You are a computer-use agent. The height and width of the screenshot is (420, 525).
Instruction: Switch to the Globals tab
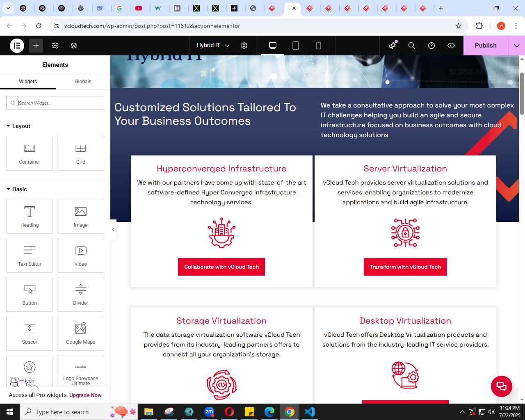click(x=83, y=82)
